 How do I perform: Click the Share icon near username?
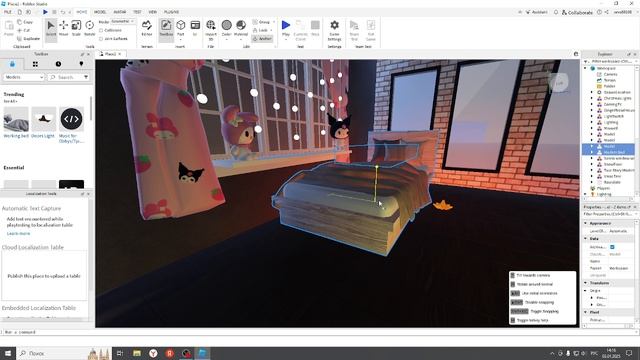[607, 12]
